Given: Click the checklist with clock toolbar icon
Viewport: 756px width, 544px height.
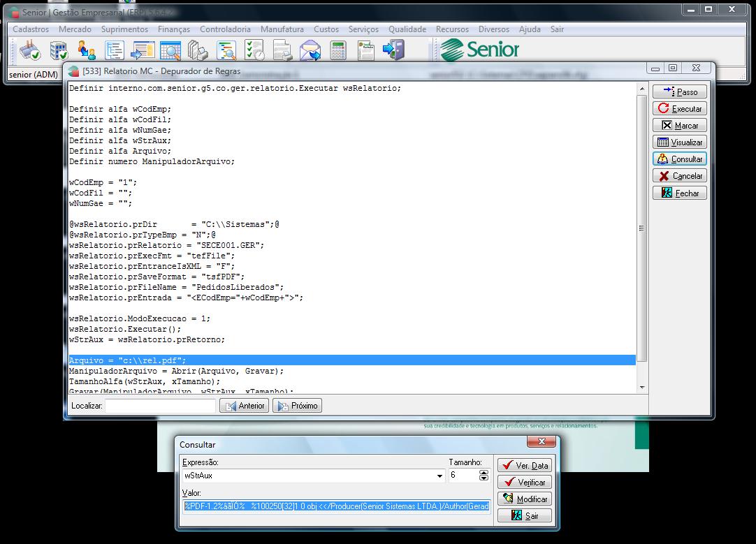Looking at the screenshot, I should [x=254, y=51].
